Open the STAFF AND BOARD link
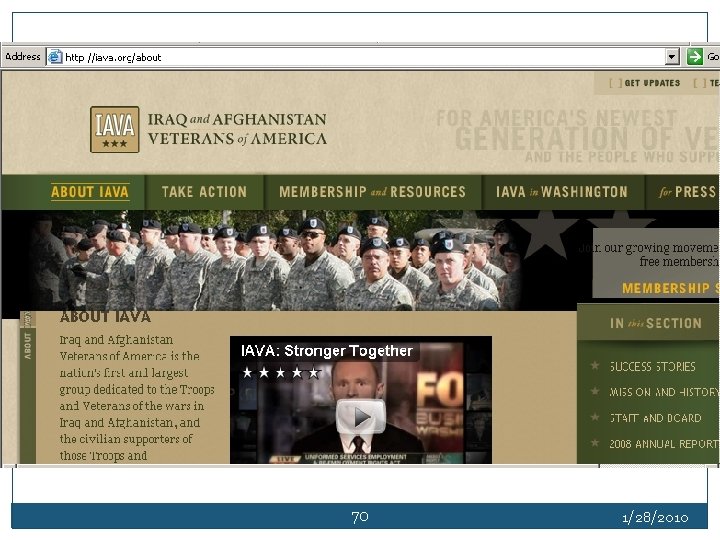 tap(655, 418)
